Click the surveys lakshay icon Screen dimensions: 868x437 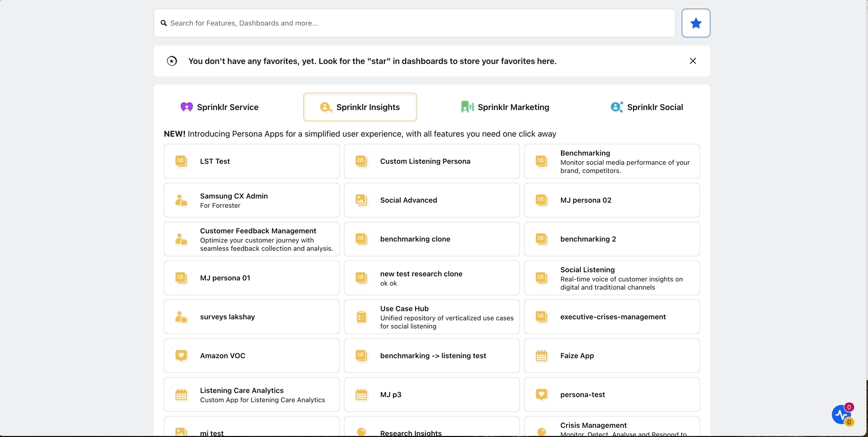click(181, 317)
